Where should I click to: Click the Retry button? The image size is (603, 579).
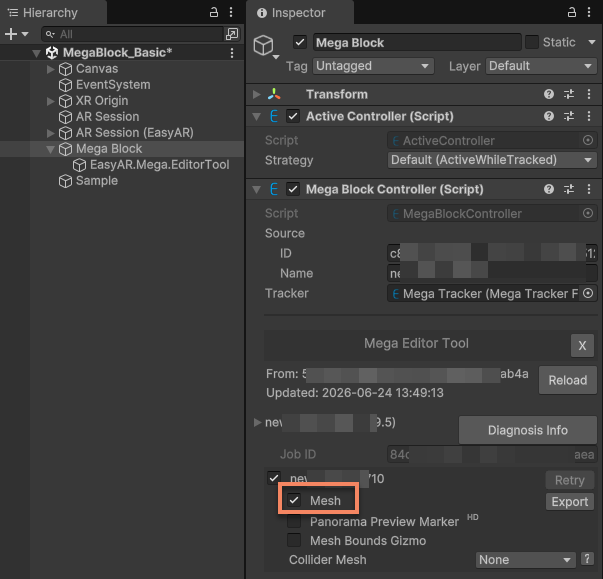click(x=570, y=480)
